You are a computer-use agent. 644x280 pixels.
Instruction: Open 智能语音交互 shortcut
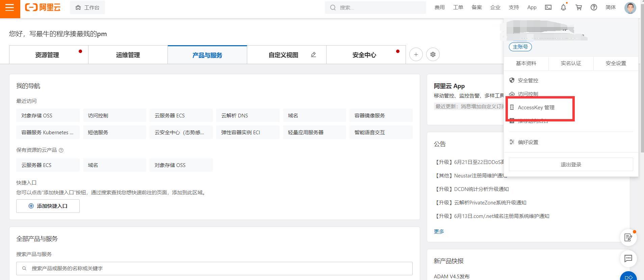click(381, 132)
